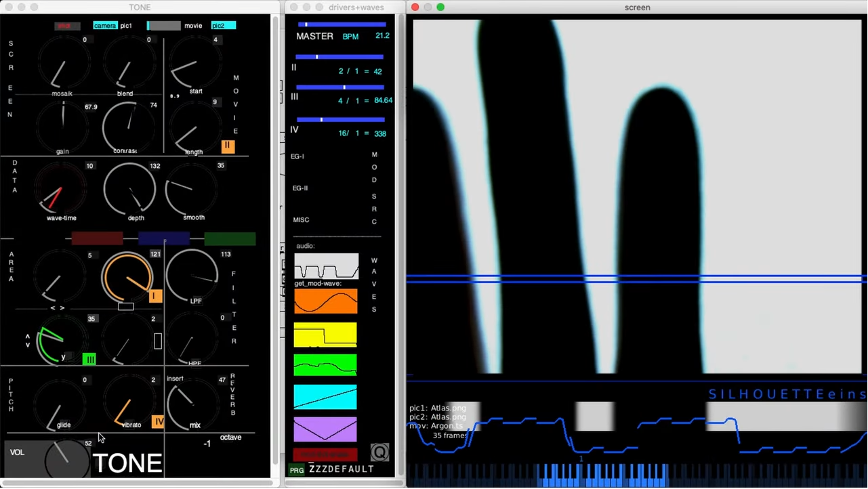Click the audio waveform preview
868x489 pixels.
326,266
